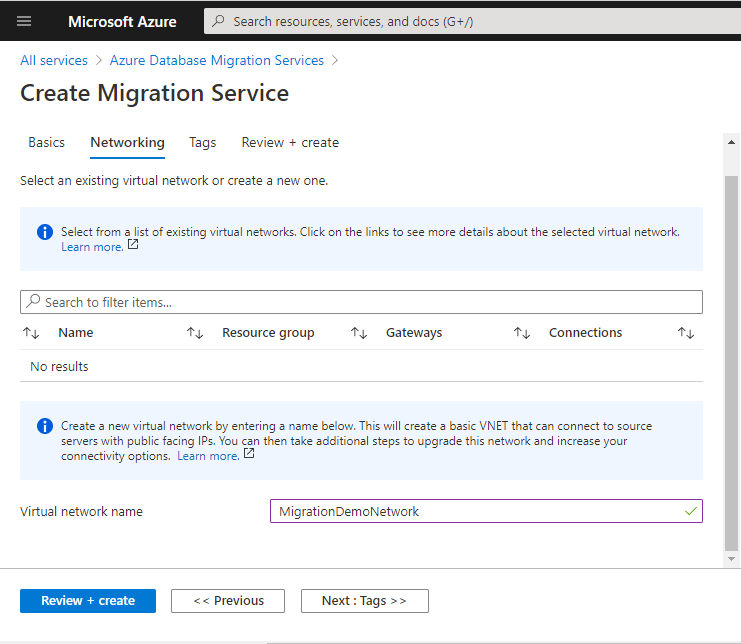Open Azure Database Migration Services breadcrumb
This screenshot has height=644, width=741.
(x=217, y=60)
